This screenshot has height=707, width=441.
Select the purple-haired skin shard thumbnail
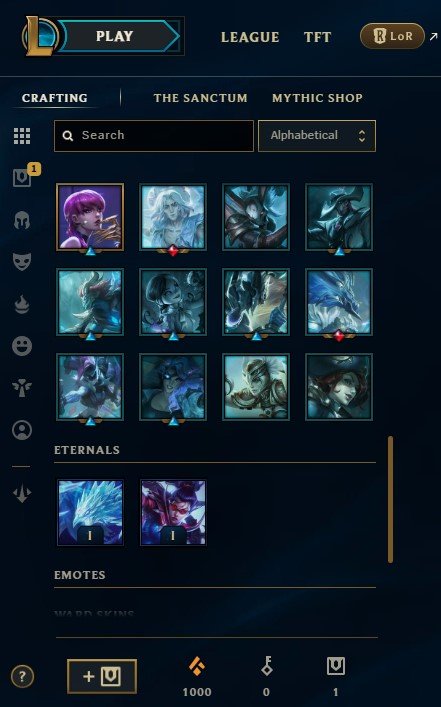click(x=90, y=217)
